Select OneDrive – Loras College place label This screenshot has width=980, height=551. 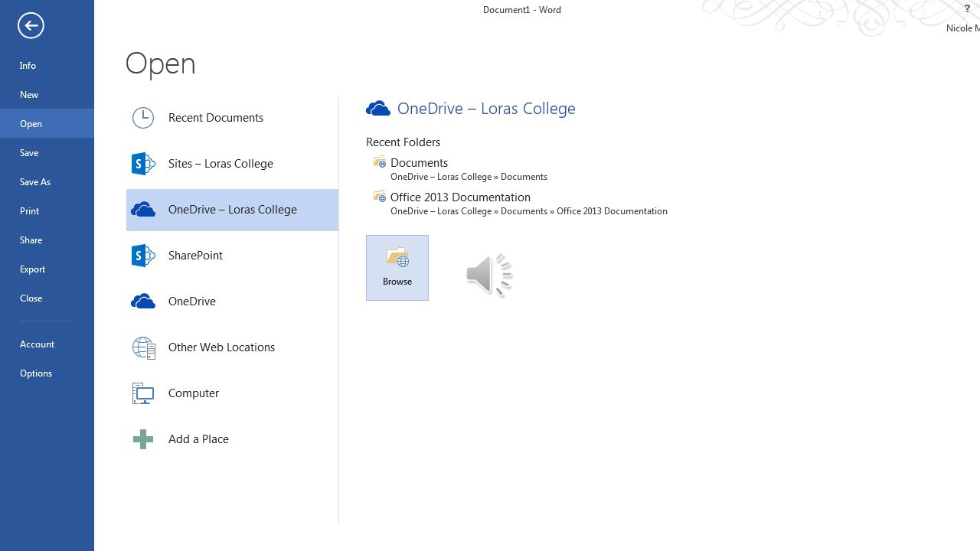click(x=233, y=210)
